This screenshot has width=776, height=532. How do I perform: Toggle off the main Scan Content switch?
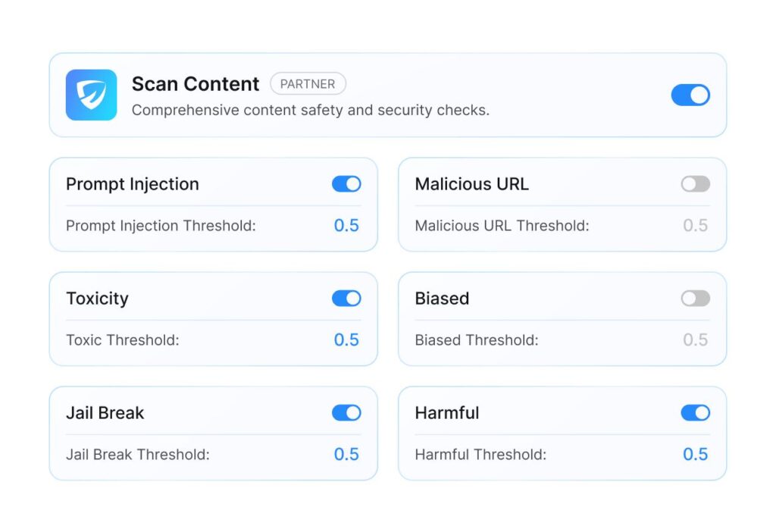click(x=690, y=95)
